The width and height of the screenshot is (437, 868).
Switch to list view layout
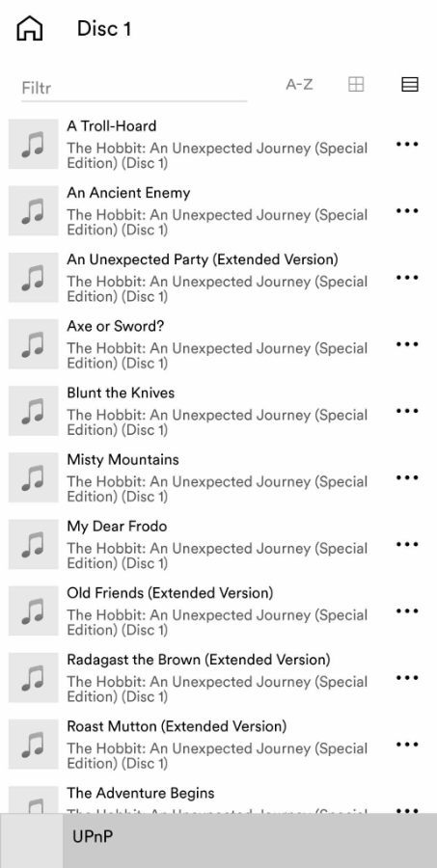[409, 85]
